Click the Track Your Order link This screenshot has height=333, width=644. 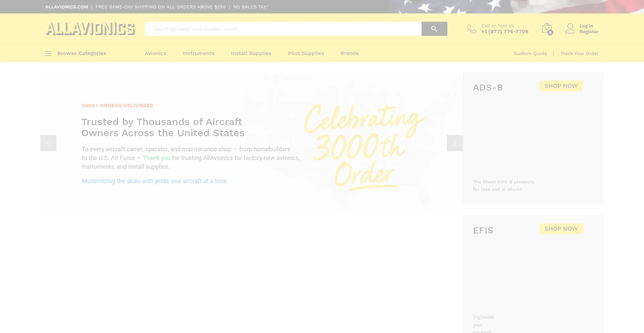pyautogui.click(x=579, y=53)
